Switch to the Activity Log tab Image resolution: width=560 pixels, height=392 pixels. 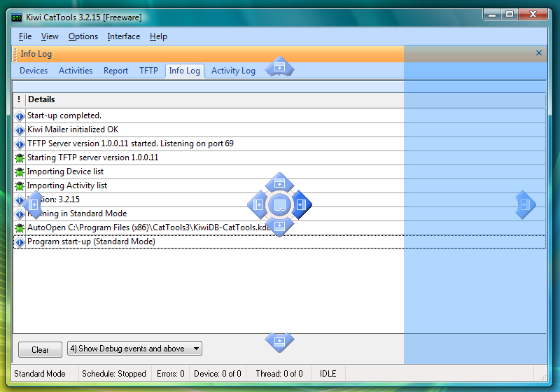tap(233, 71)
